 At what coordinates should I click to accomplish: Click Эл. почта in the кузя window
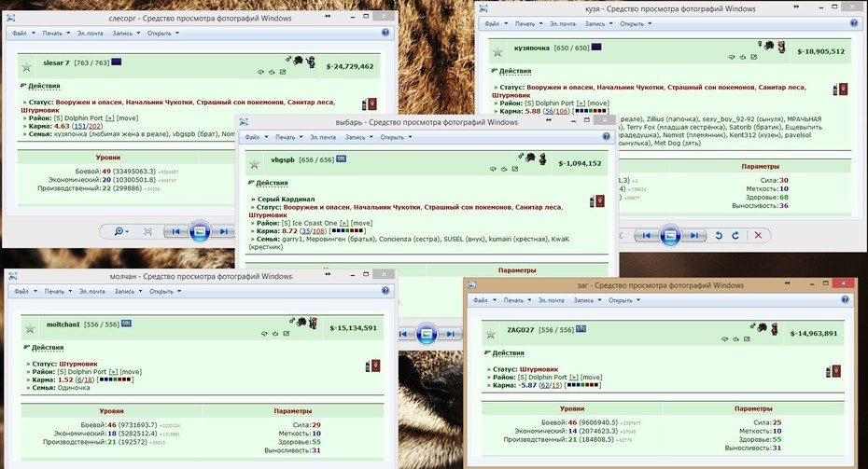[563, 24]
